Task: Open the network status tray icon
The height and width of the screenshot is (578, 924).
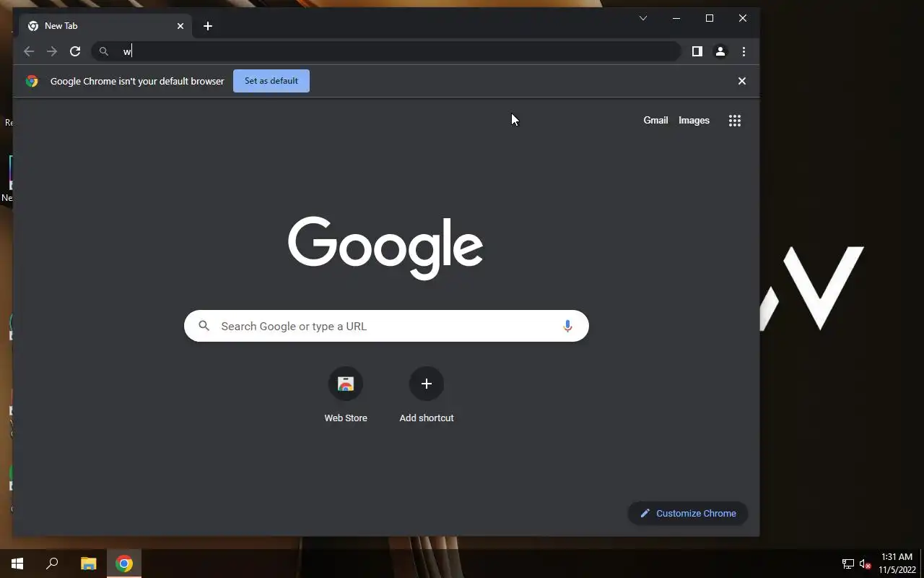Action: (x=848, y=564)
